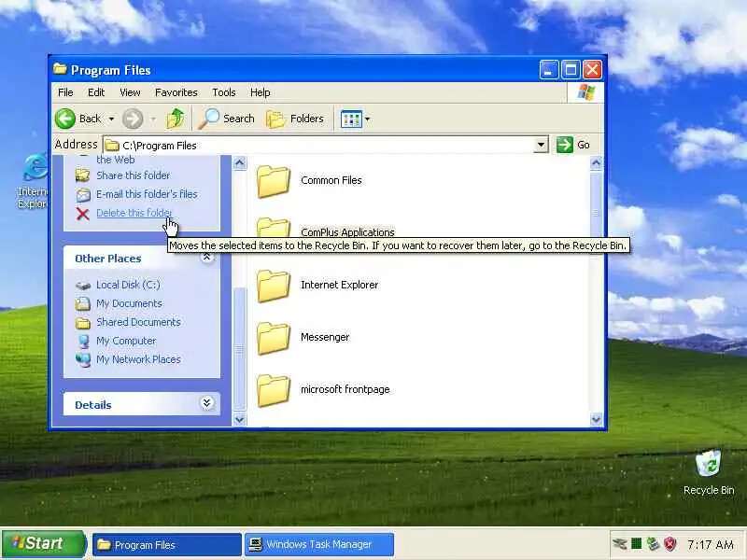Image resolution: width=747 pixels, height=560 pixels.
Task: Switch to Windows Task Manager taskbar button
Action: tap(319, 544)
